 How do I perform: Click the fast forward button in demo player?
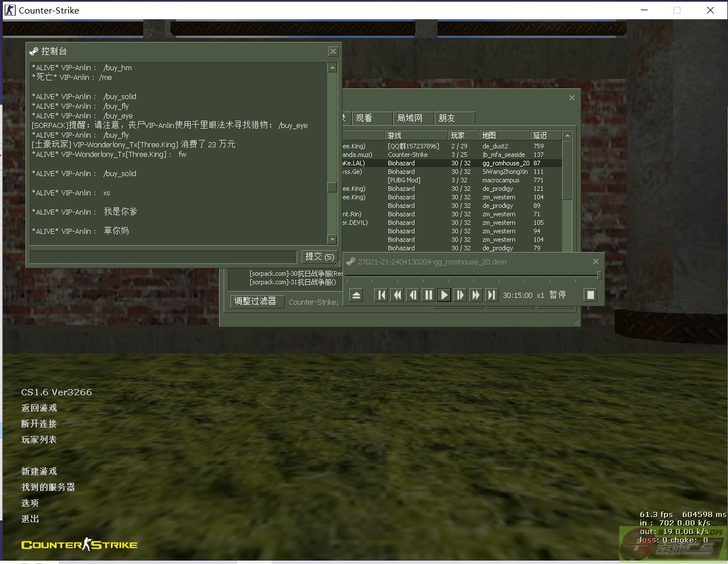(476, 295)
